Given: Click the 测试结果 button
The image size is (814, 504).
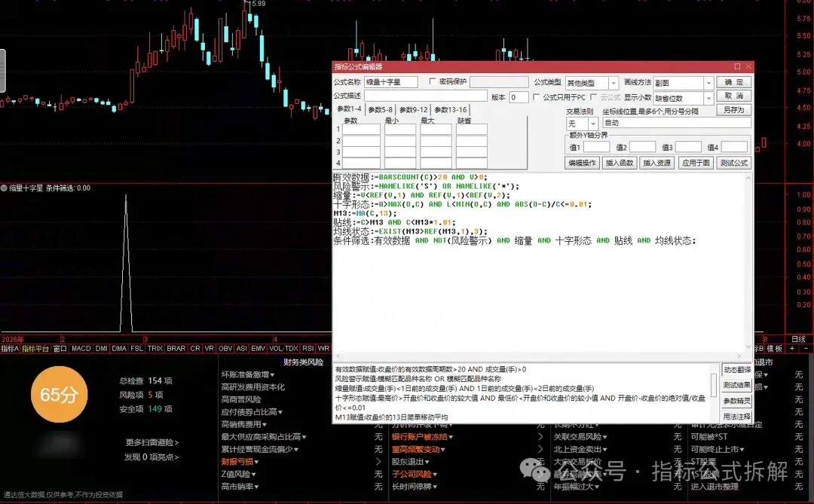Looking at the screenshot, I should pyautogui.click(x=736, y=385).
